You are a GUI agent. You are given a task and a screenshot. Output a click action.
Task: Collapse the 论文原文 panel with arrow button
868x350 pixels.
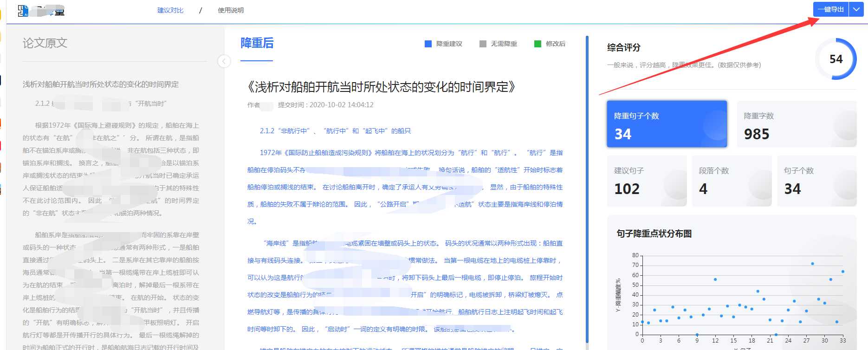pyautogui.click(x=224, y=61)
